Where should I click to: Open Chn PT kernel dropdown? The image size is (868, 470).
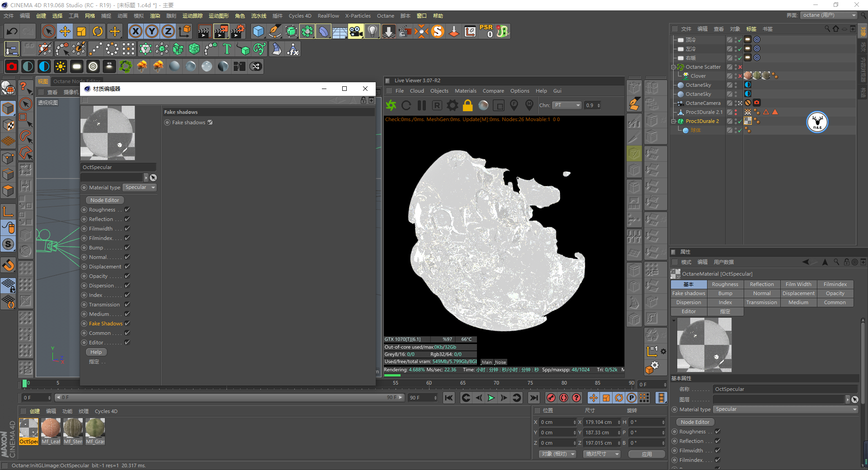point(568,105)
